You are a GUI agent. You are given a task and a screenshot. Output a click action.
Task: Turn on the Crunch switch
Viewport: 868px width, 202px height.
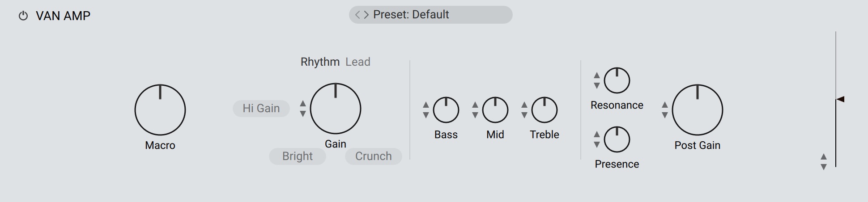(x=374, y=156)
